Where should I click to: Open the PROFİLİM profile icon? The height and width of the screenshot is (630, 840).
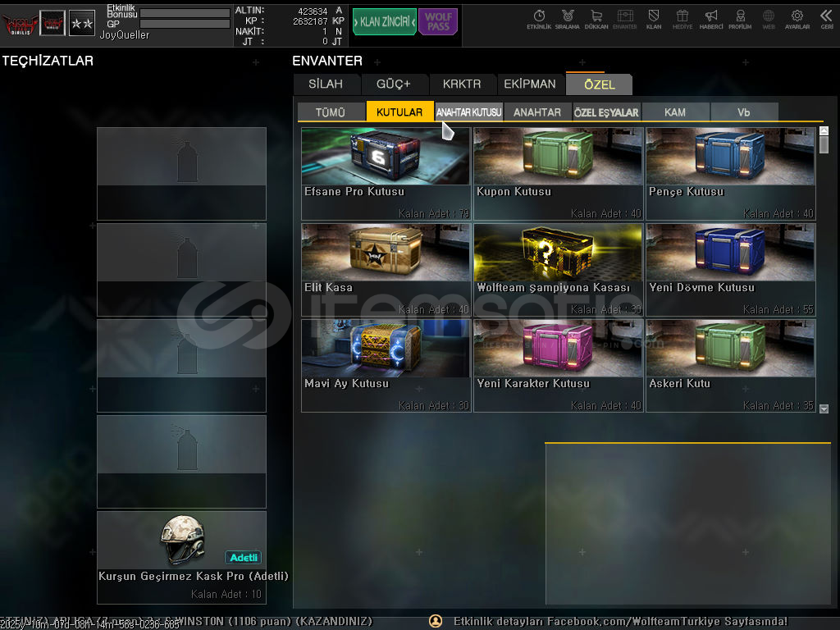[740, 20]
